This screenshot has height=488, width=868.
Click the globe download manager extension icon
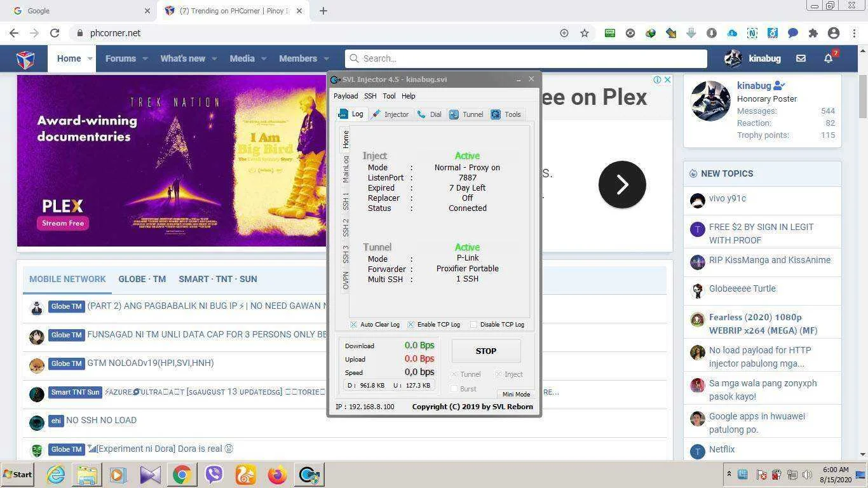(x=651, y=33)
